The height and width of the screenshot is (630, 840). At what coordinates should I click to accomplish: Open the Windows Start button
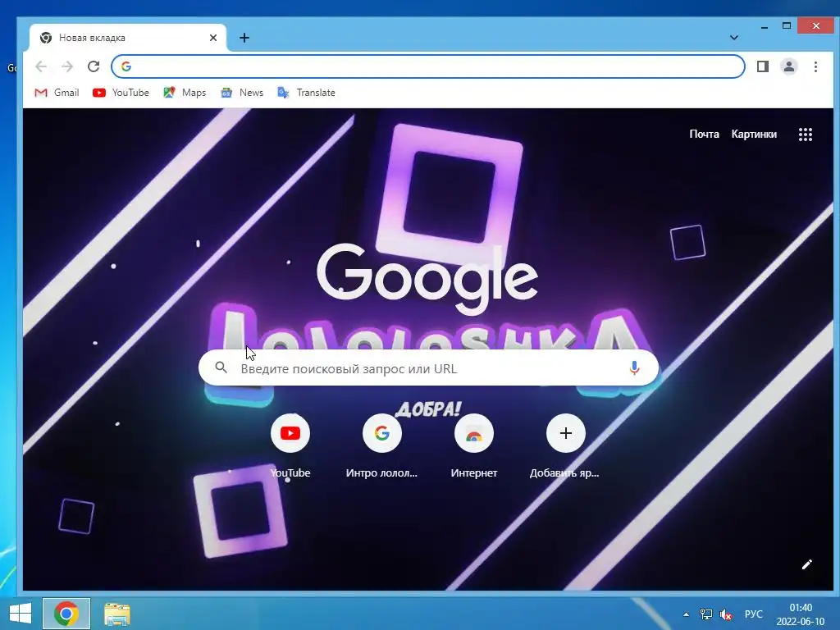(x=21, y=614)
